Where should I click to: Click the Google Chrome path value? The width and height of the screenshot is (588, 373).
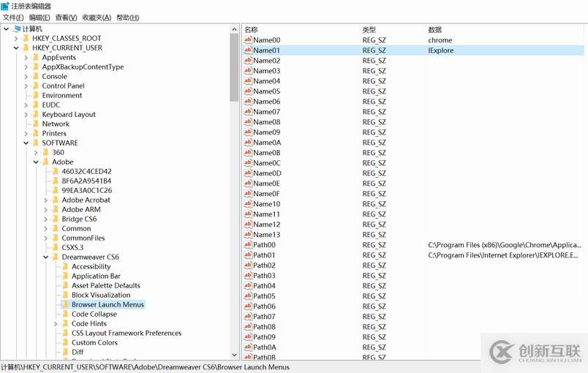tap(505, 245)
